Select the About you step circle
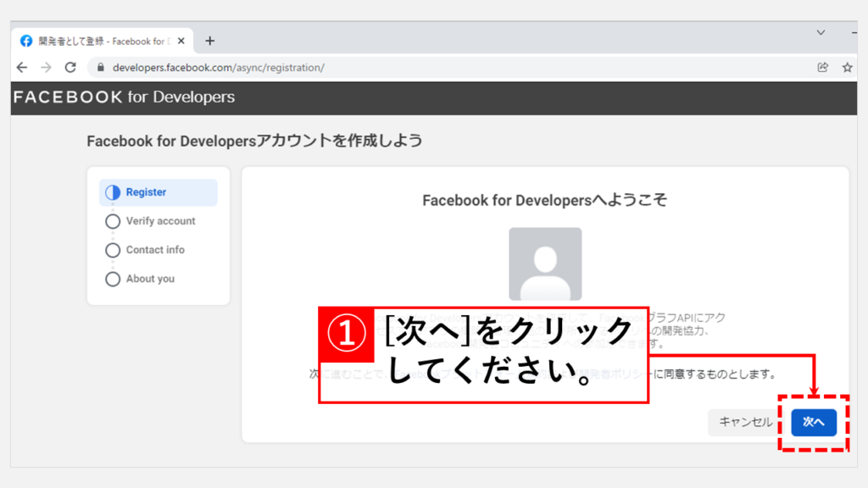 click(x=113, y=279)
